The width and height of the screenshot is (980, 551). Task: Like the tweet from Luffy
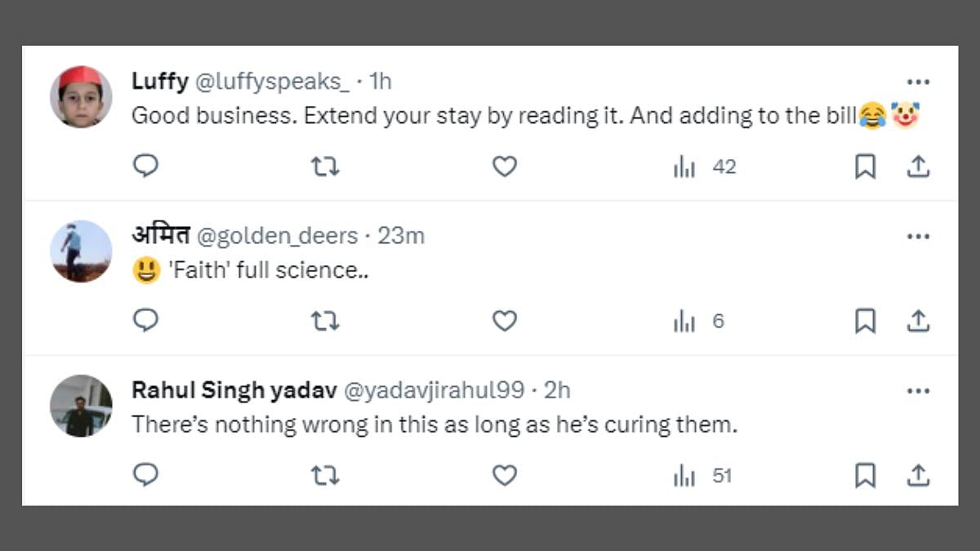pyautogui.click(x=505, y=167)
